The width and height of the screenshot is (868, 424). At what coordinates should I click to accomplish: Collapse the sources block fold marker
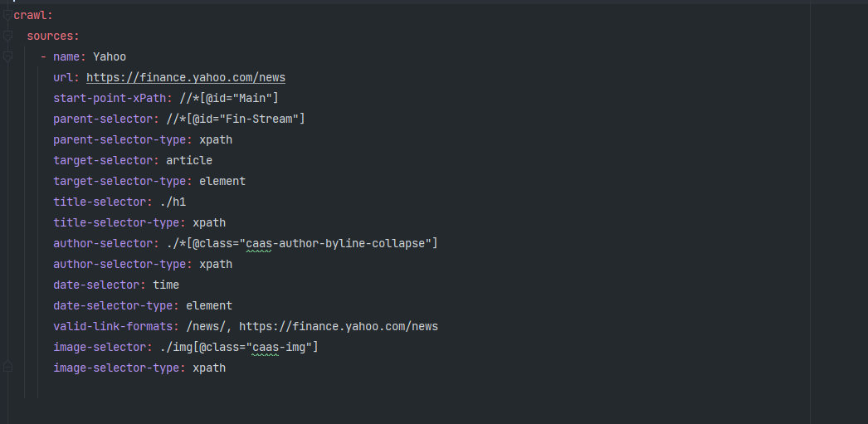point(7,36)
